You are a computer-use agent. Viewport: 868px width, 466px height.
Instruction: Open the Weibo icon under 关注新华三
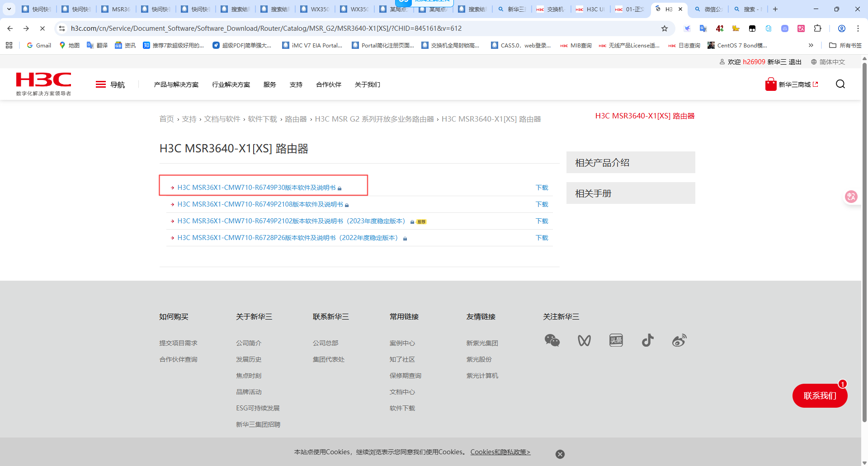pyautogui.click(x=679, y=340)
